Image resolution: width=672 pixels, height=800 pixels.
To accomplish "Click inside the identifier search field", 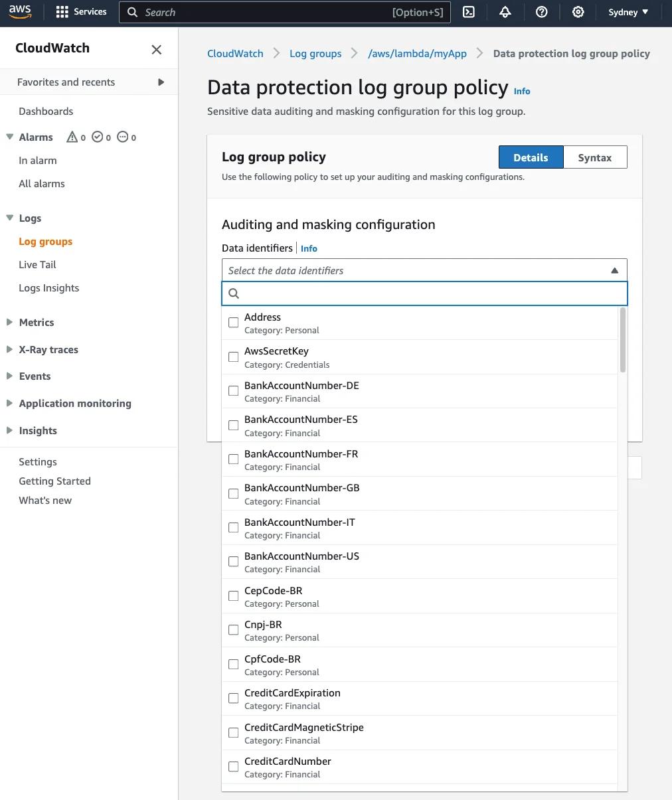I will (x=425, y=293).
